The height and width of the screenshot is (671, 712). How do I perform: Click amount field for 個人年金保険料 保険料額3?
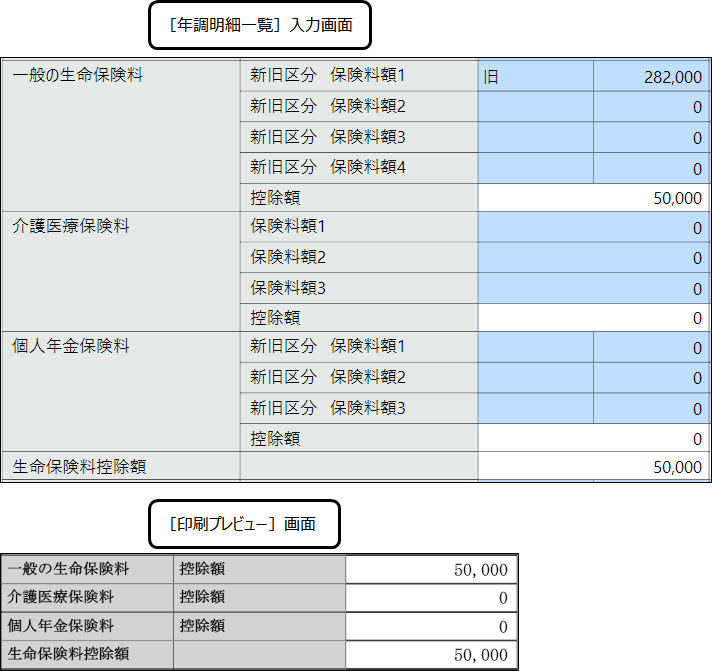[652, 409]
